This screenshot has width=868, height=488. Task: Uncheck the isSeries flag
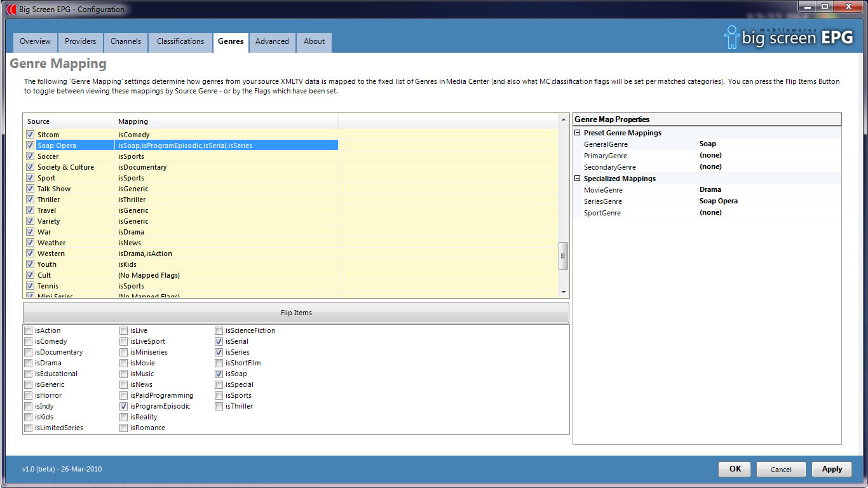219,352
